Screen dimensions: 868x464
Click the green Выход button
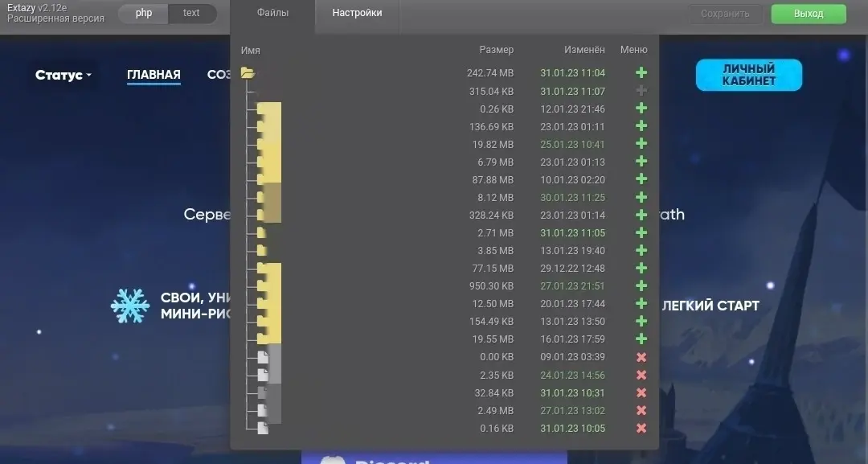[x=808, y=14]
